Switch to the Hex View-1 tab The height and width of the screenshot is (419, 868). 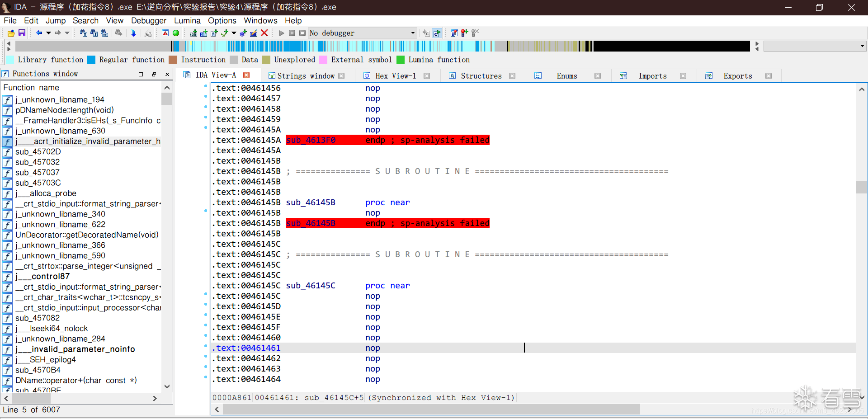pyautogui.click(x=396, y=76)
